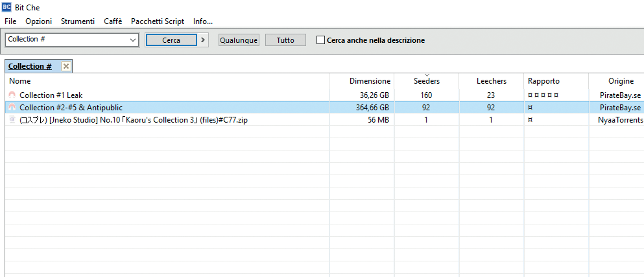The width and height of the screenshot is (644, 277).
Task: Select the Kaoru's Collection 3 zip result
Action: pos(134,120)
